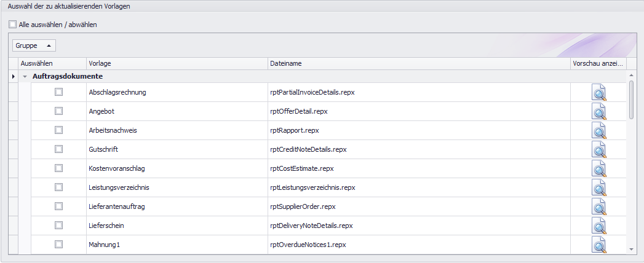Preview the Lieferschein report file

click(598, 226)
